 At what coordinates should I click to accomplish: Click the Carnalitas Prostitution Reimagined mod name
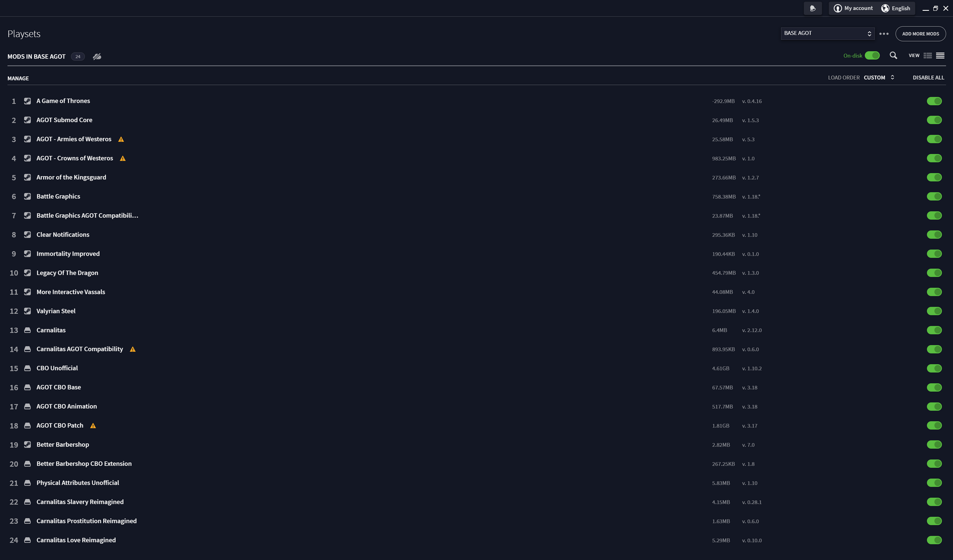point(86,521)
